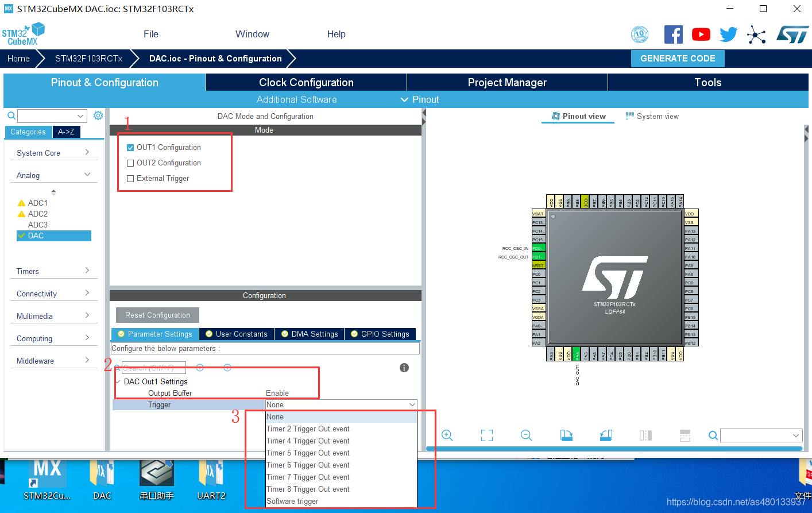Image resolution: width=812 pixels, height=513 pixels.
Task: Click the 10-year anniversary badge icon
Action: (640, 34)
